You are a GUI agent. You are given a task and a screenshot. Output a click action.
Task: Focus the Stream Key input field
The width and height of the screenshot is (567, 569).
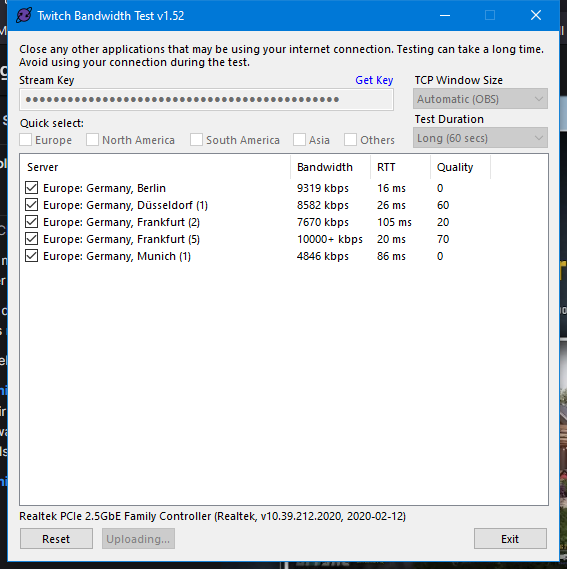pyautogui.click(x=207, y=99)
